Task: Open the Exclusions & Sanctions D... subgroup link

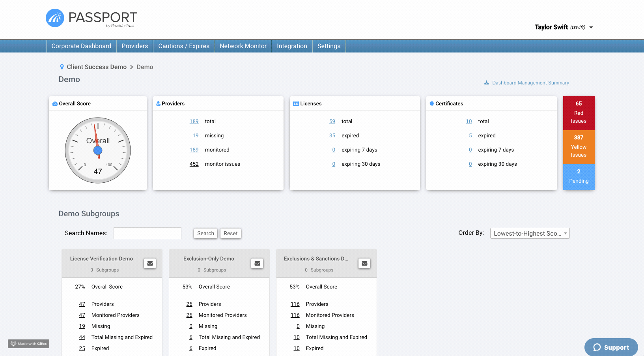Action: click(x=316, y=259)
